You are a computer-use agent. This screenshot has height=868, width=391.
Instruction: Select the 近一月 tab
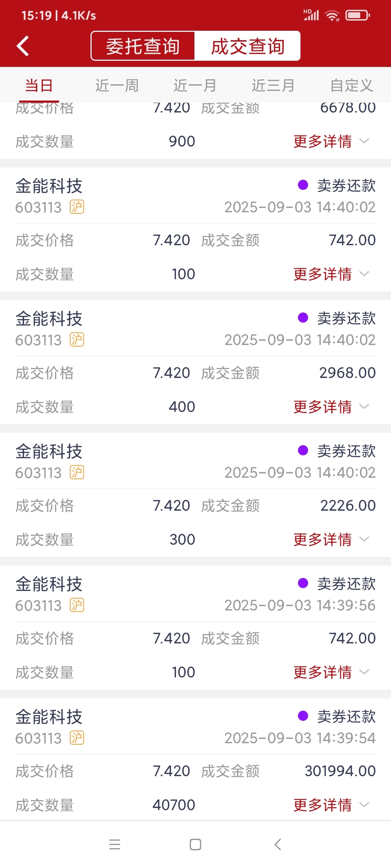point(195,86)
